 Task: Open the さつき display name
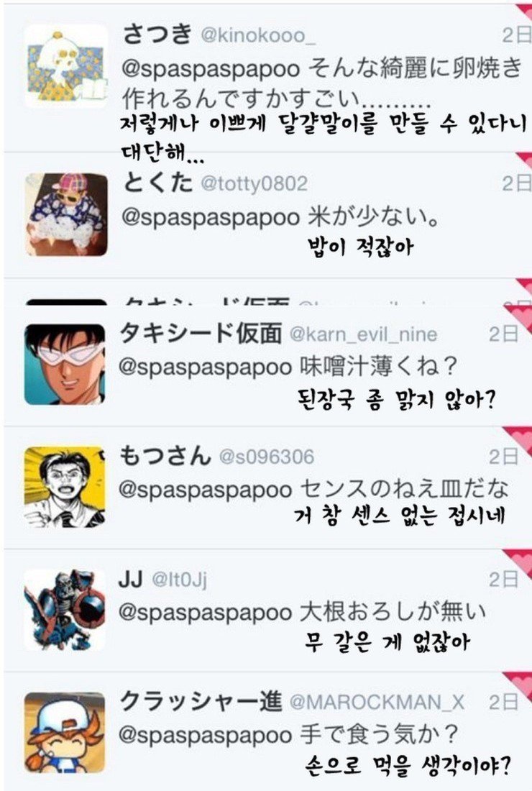(x=157, y=35)
